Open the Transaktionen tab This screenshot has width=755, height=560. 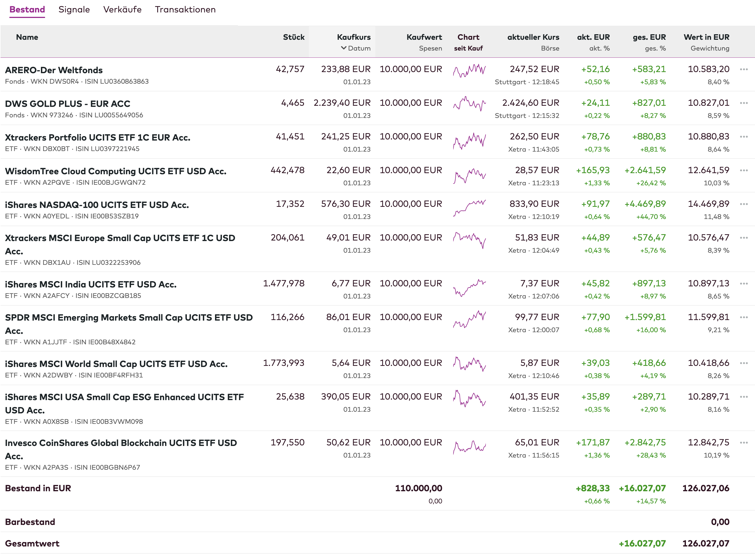click(185, 9)
